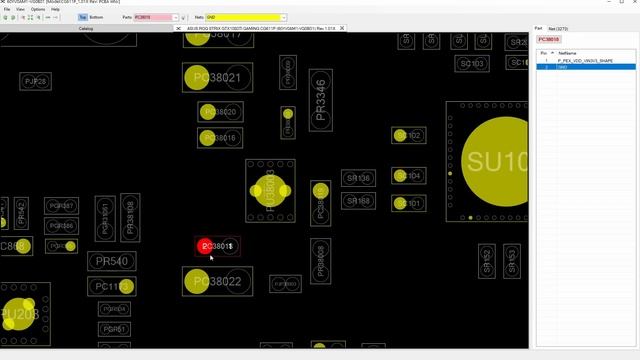This screenshot has height=360, width=640.
Task: Select resistor PR38108 on board
Action: pyautogui.click(x=130, y=218)
